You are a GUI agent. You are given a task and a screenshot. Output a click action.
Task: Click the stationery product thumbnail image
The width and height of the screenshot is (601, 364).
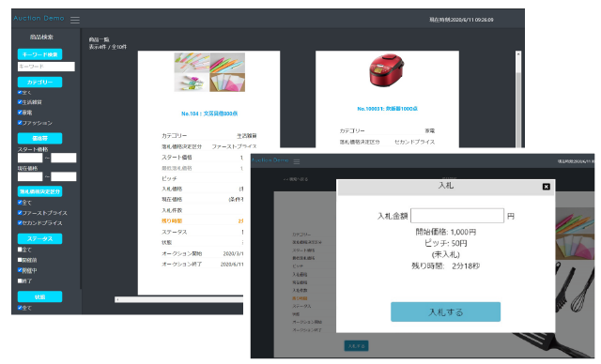[x=209, y=72]
